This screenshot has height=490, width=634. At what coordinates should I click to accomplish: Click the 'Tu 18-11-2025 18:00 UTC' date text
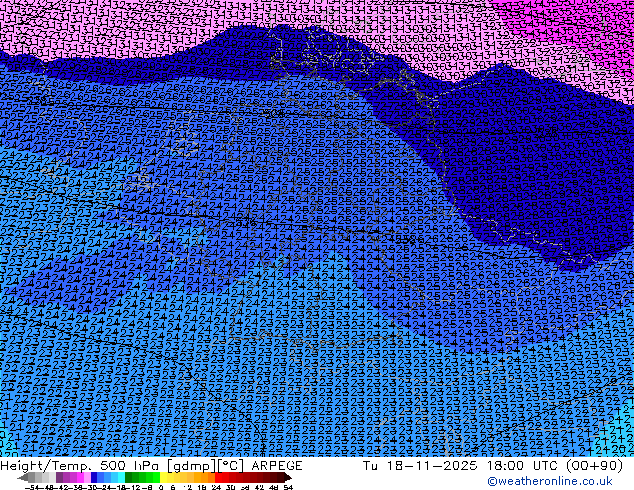tap(461, 465)
